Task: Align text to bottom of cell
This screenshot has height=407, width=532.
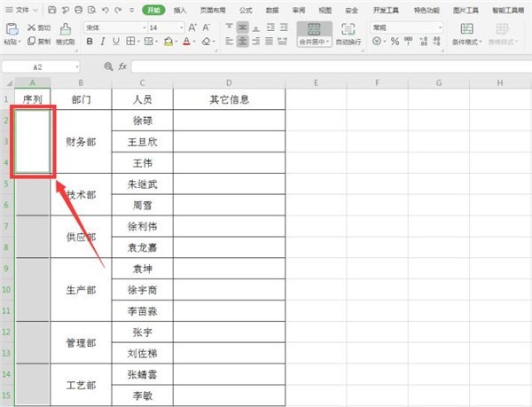Action: click(x=256, y=27)
